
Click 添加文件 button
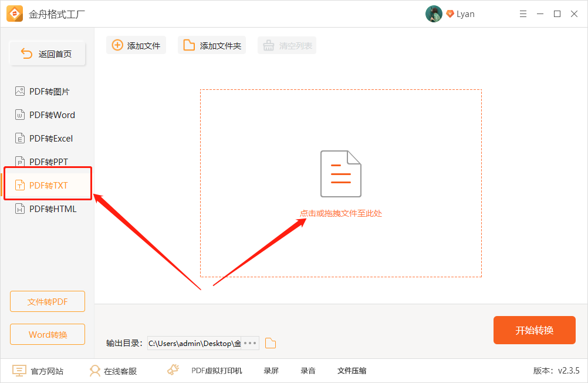(x=136, y=45)
